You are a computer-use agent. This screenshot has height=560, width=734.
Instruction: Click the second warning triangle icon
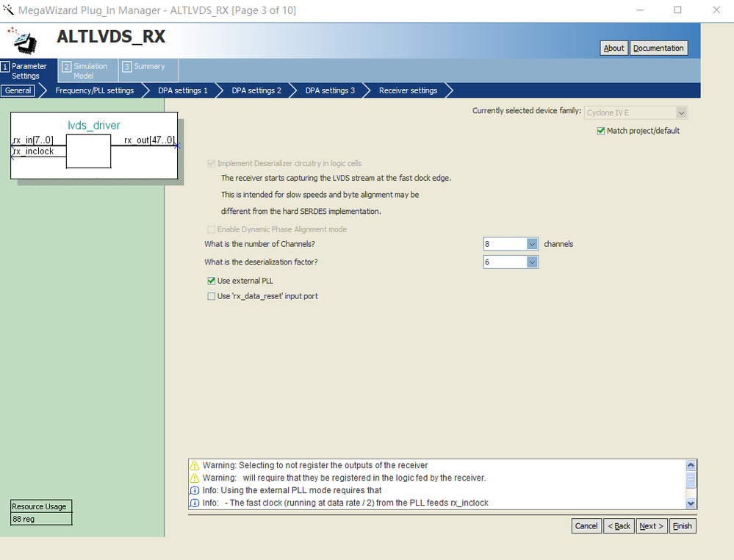[x=194, y=478]
